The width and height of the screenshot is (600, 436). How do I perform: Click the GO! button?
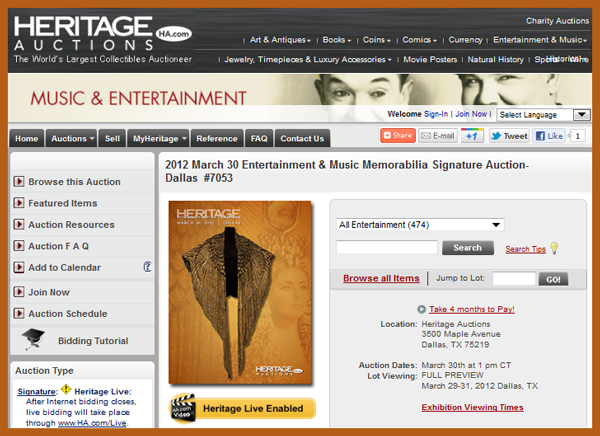tap(553, 279)
